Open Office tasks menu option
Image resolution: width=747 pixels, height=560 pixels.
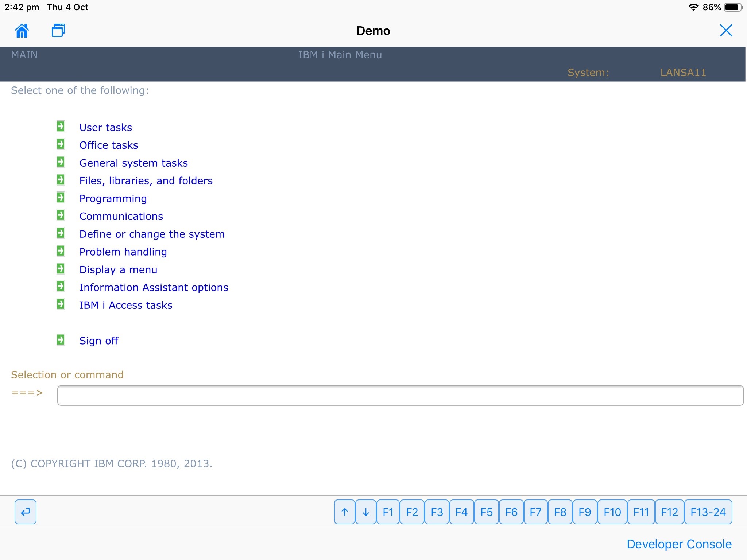click(x=109, y=145)
